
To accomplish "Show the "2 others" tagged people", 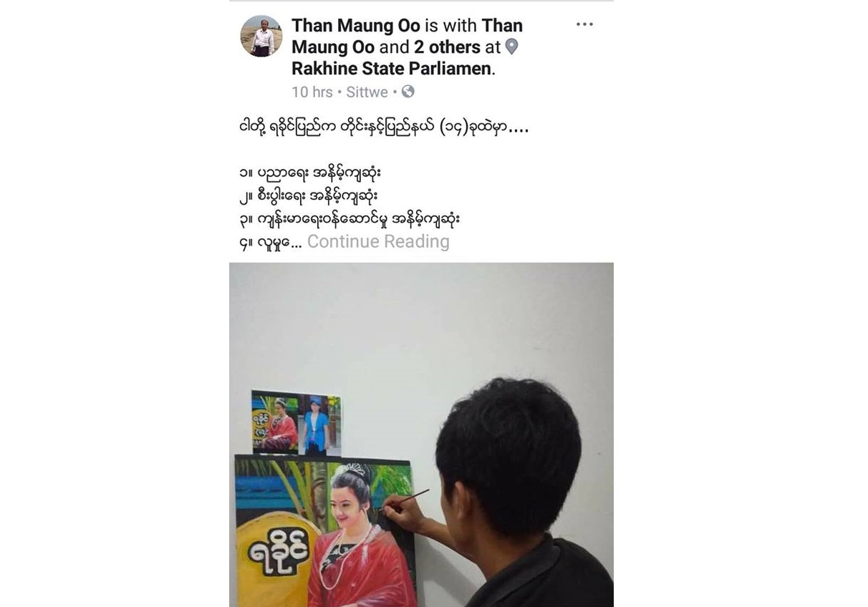I will pos(448,47).
